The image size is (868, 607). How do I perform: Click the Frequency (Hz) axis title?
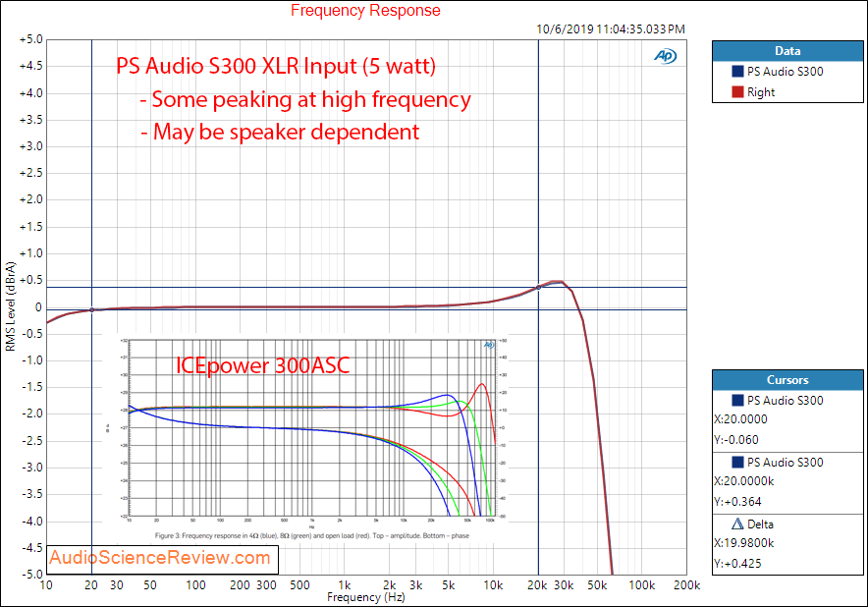coord(366,597)
